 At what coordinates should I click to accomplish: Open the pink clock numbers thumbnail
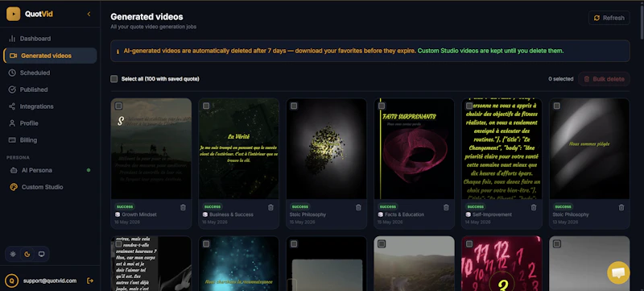tap(502, 264)
